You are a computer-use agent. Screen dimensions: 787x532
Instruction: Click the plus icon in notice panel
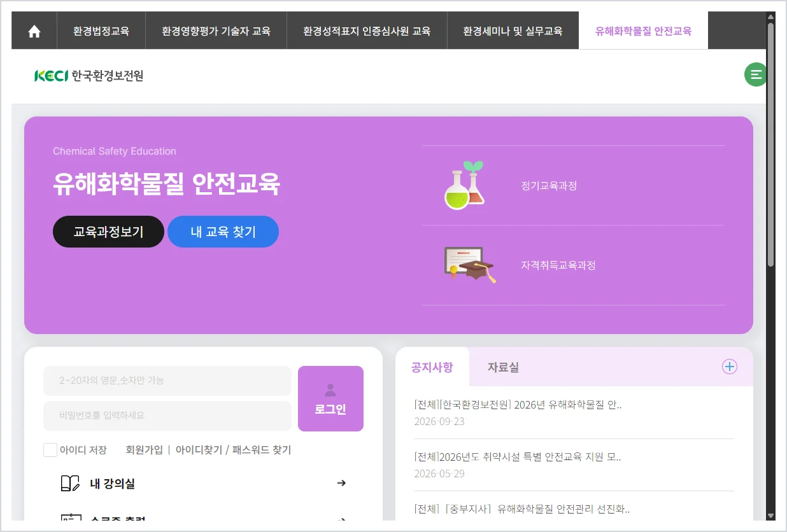tap(729, 367)
